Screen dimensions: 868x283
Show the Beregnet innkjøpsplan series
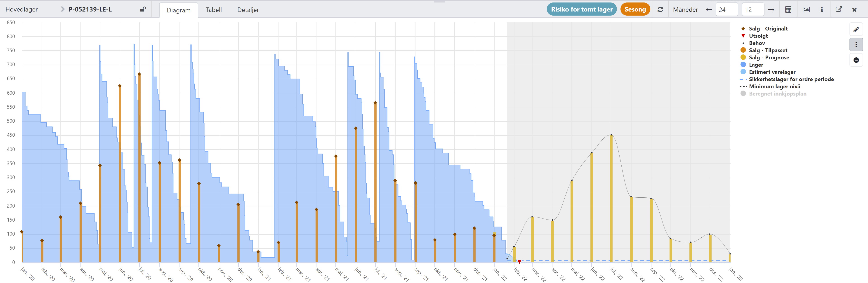pos(777,94)
